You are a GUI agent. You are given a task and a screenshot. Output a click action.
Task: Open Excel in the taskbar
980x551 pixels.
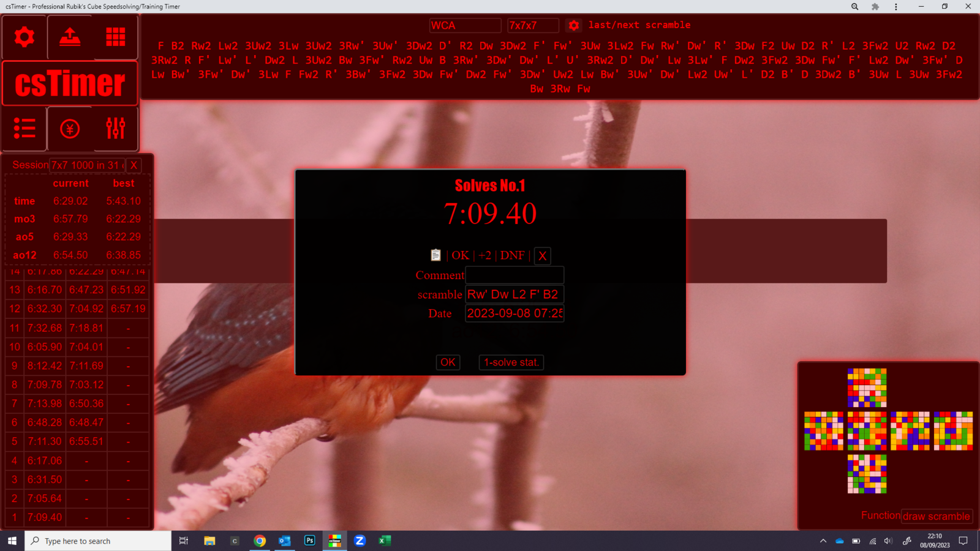385,541
